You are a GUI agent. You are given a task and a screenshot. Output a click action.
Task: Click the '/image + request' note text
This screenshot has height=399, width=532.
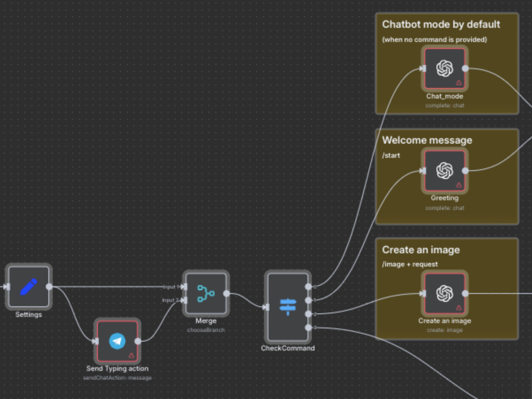point(410,264)
